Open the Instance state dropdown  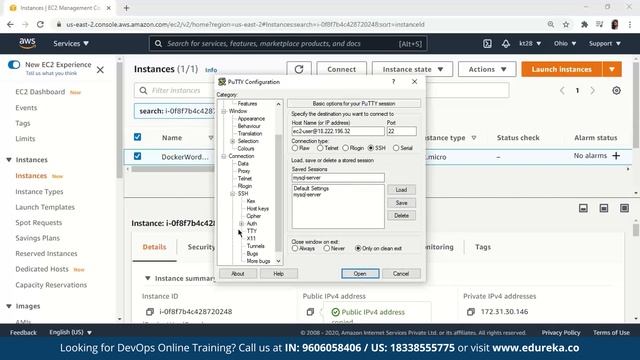click(412, 69)
